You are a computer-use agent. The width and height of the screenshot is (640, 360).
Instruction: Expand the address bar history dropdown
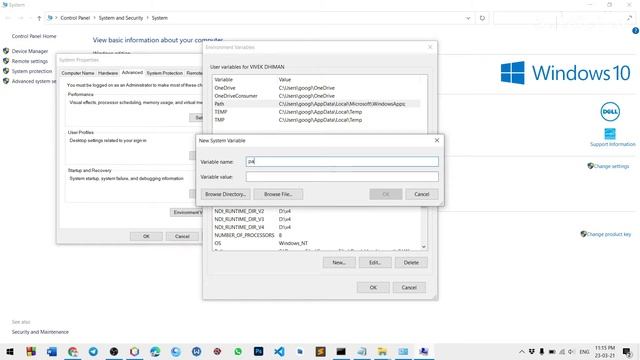(x=468, y=18)
